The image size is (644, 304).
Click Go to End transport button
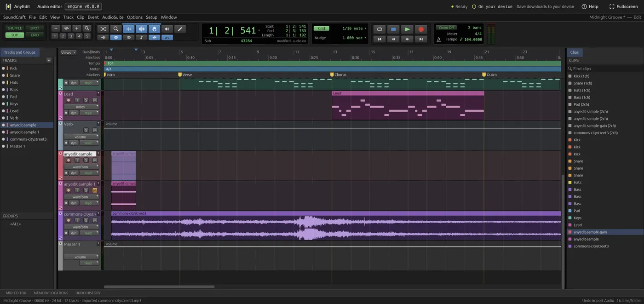point(421,39)
